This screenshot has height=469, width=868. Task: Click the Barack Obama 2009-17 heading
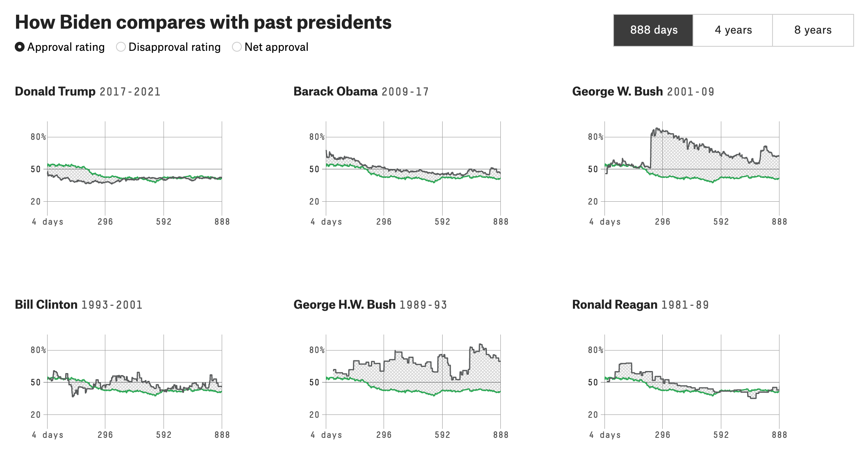coord(361,91)
